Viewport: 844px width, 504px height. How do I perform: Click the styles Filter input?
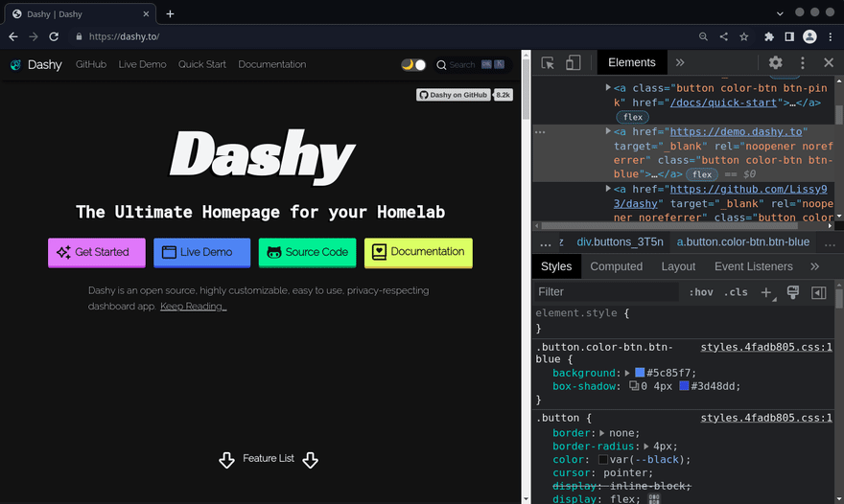point(606,292)
